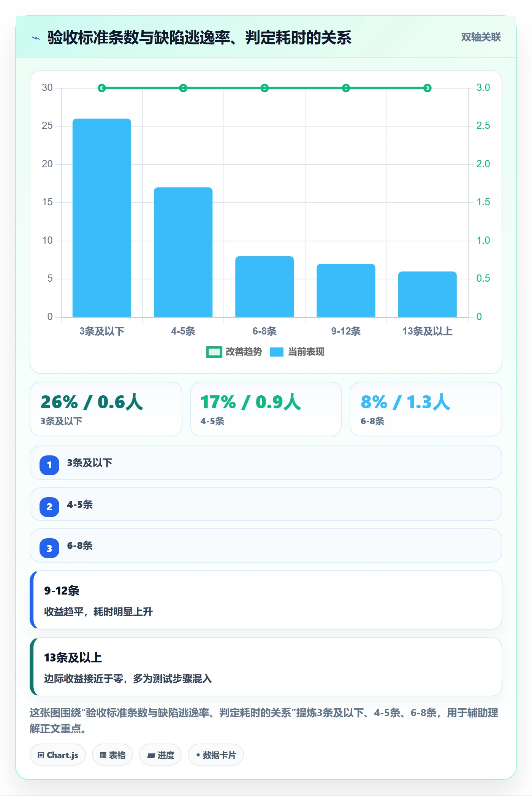Click the x-axis label 13条及以上

427,331
